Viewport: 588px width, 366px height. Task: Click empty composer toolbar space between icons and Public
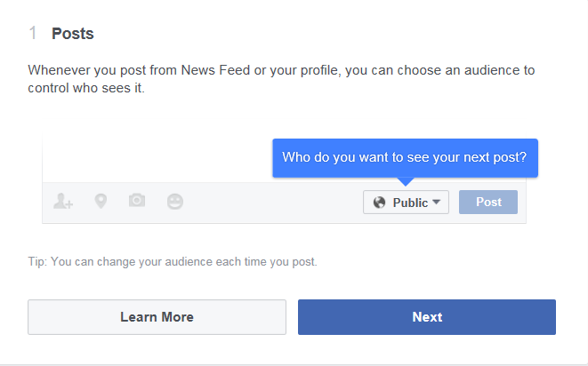coord(273,203)
